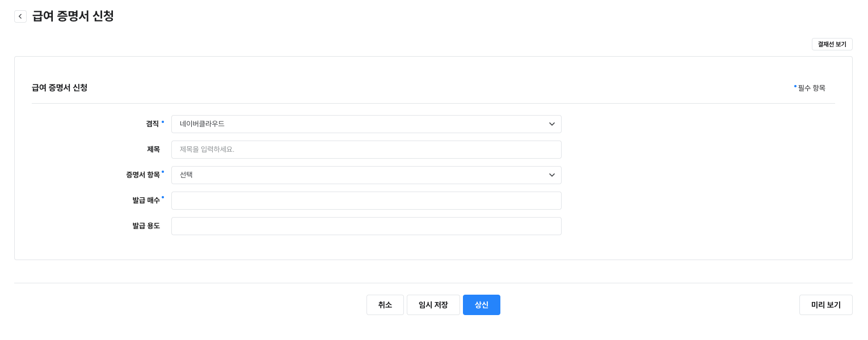The height and width of the screenshot is (340, 868).
Task: Click the 겸직 field label
Action: [x=153, y=124]
